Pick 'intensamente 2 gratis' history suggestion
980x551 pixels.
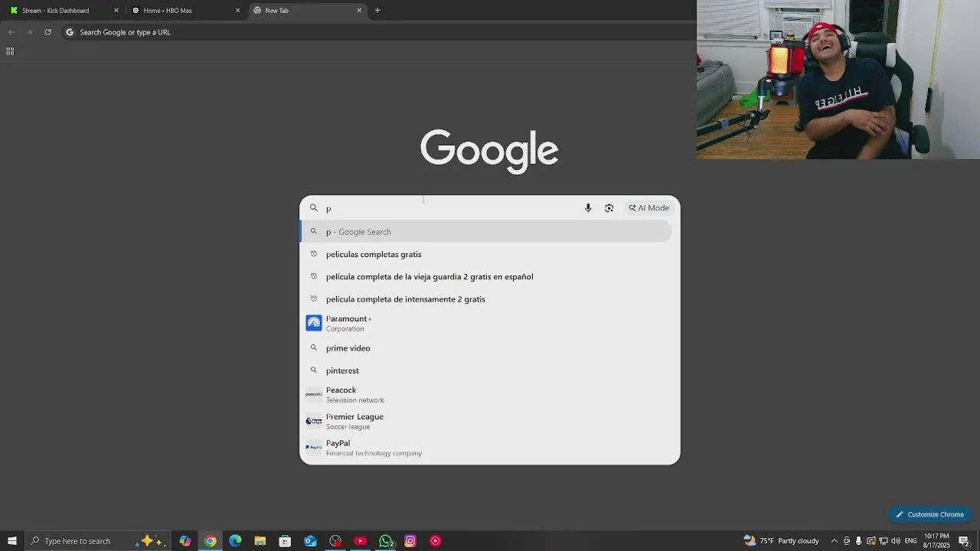point(485,299)
